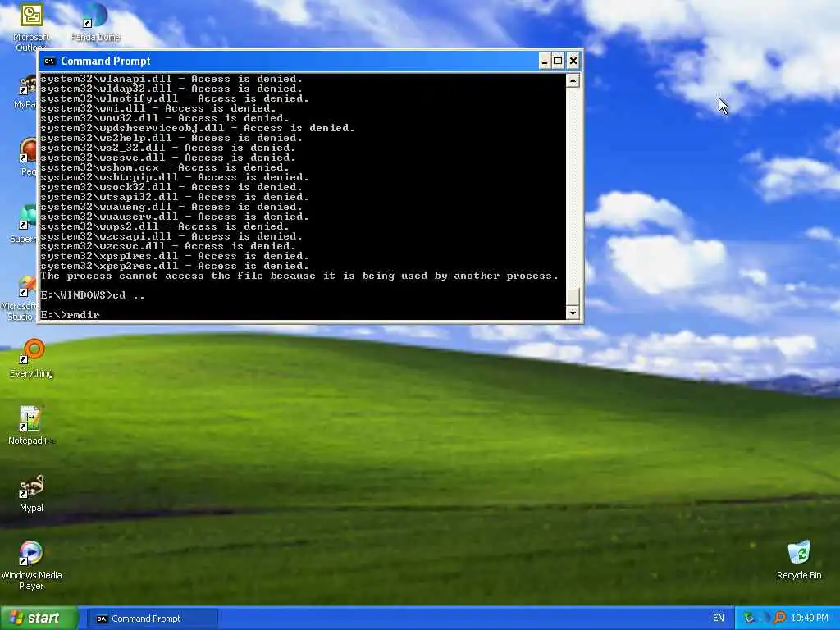Viewport: 840px width, 630px height.
Task: Close the Command Prompt window
Action: 573,61
